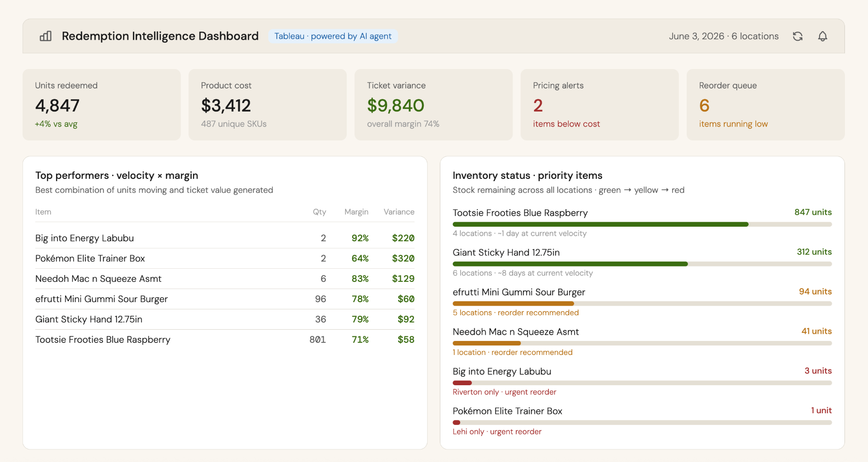Click '5 locations · reorder recommended' note
The image size is (868, 462).
(x=516, y=313)
